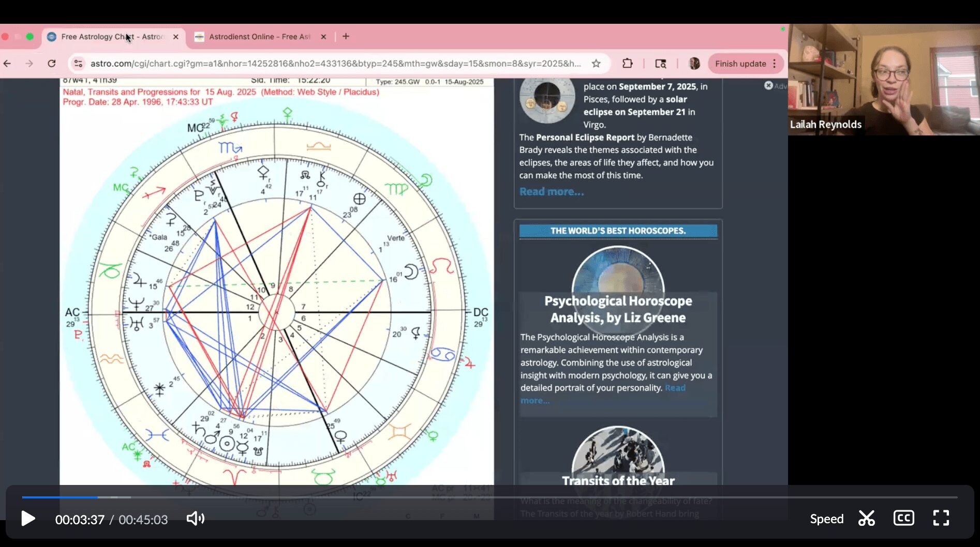Play the video recording
Screen dimensions: 980x547
28,519
